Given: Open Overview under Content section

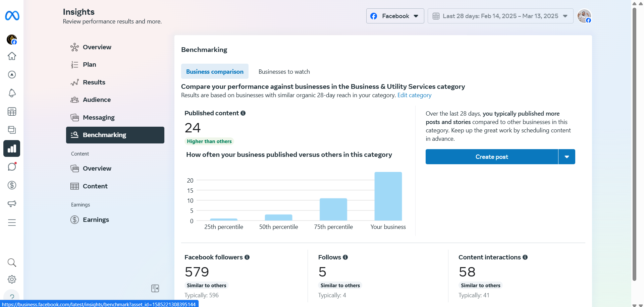Looking at the screenshot, I should (x=115, y=169).
